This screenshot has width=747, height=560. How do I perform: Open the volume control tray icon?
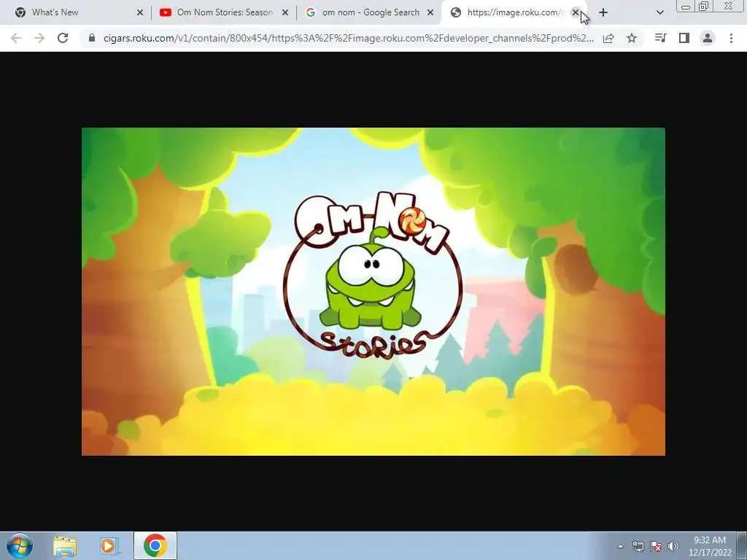673,546
